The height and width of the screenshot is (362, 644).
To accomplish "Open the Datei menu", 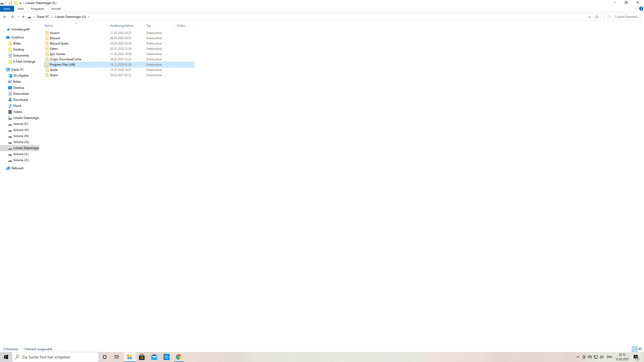I will tap(7, 9).
